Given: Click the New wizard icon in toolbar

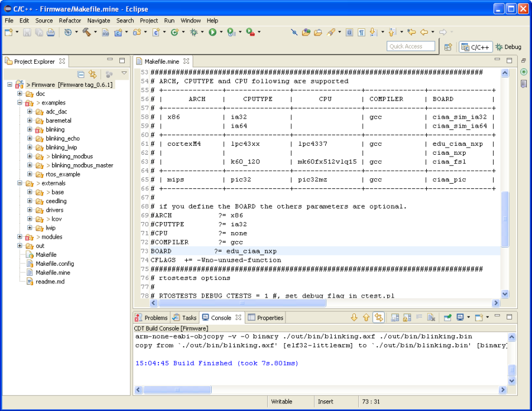Looking at the screenshot, I should pos(8,32).
